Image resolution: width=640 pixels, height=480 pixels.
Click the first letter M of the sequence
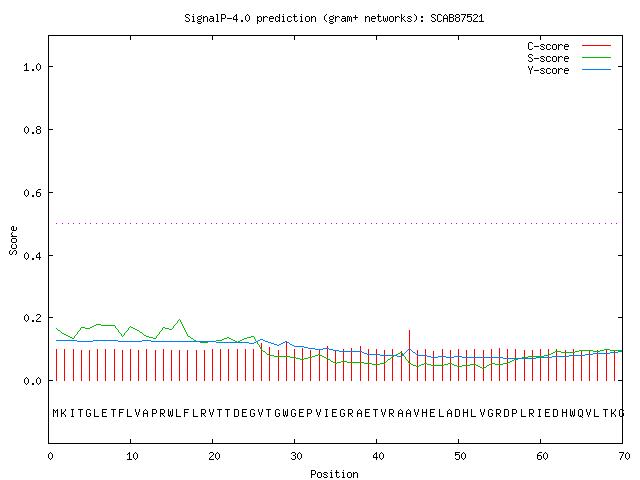[x=56, y=413]
